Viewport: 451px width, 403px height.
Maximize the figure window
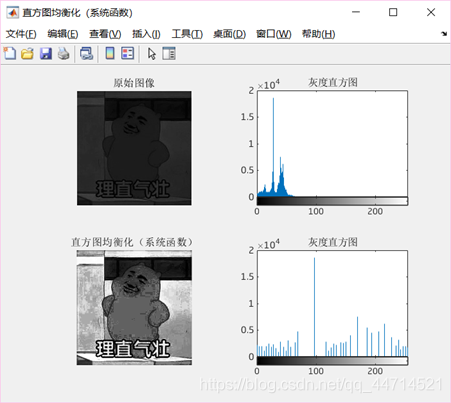[393, 12]
